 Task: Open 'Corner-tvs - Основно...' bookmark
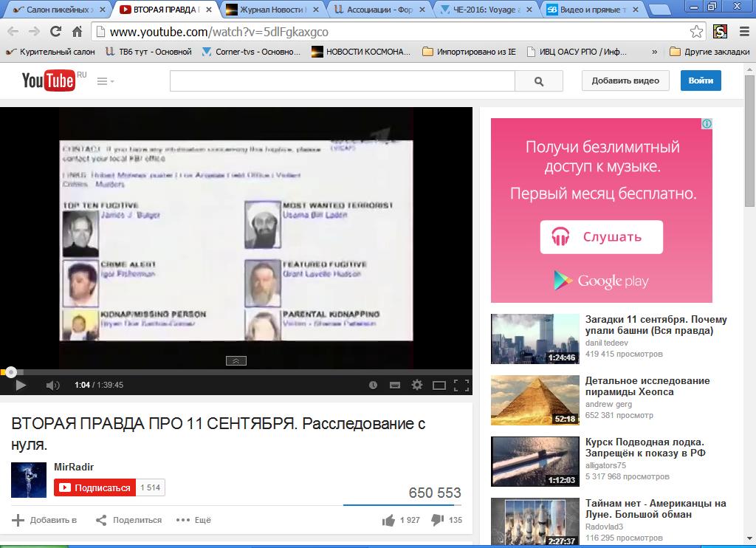[251, 52]
